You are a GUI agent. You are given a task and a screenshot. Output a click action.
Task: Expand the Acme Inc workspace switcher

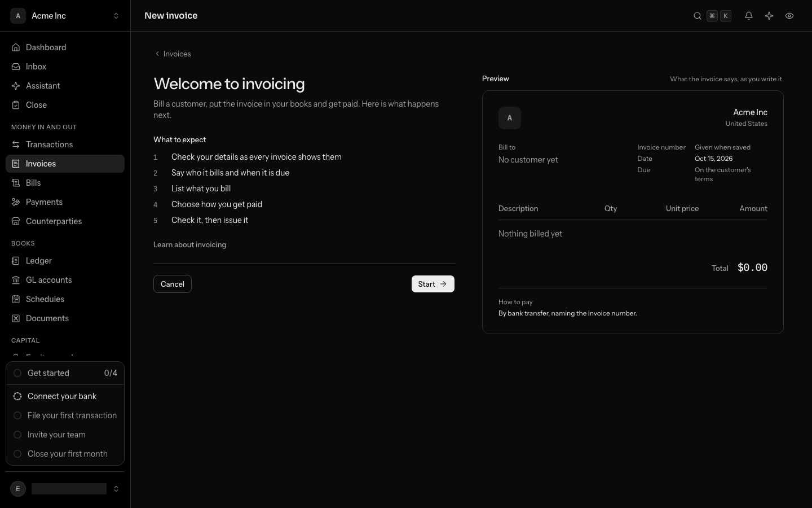tap(65, 16)
